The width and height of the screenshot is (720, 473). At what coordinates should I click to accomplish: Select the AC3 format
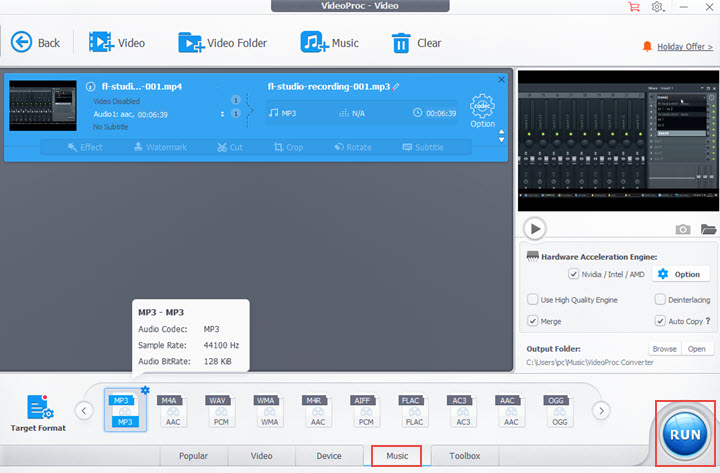(462, 411)
